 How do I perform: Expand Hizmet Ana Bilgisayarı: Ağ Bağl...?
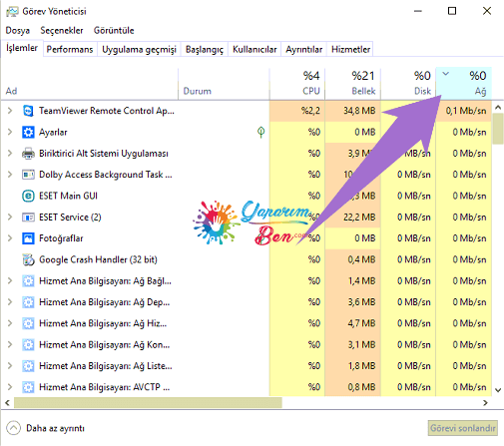[x=10, y=281]
